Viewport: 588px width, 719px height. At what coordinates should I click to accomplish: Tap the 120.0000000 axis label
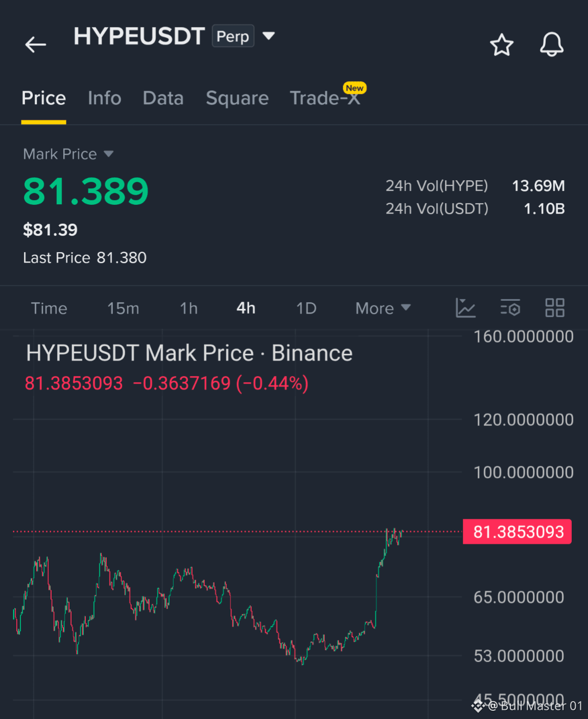(523, 420)
